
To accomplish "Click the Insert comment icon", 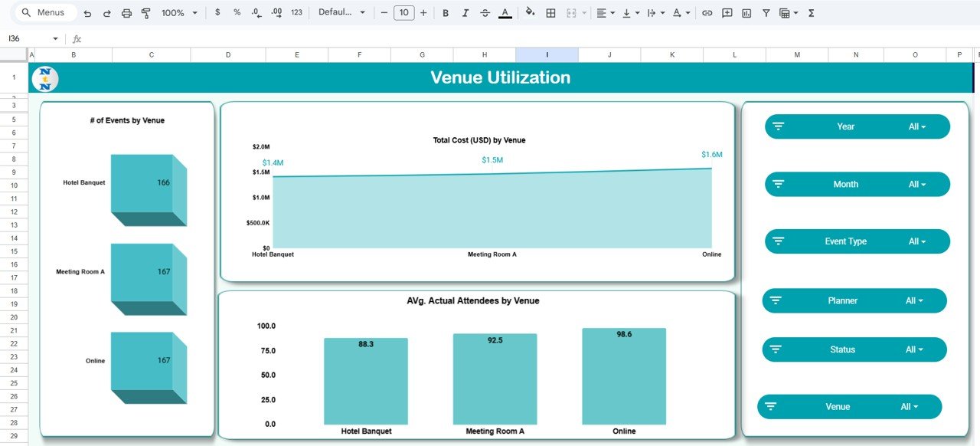I will point(727,12).
